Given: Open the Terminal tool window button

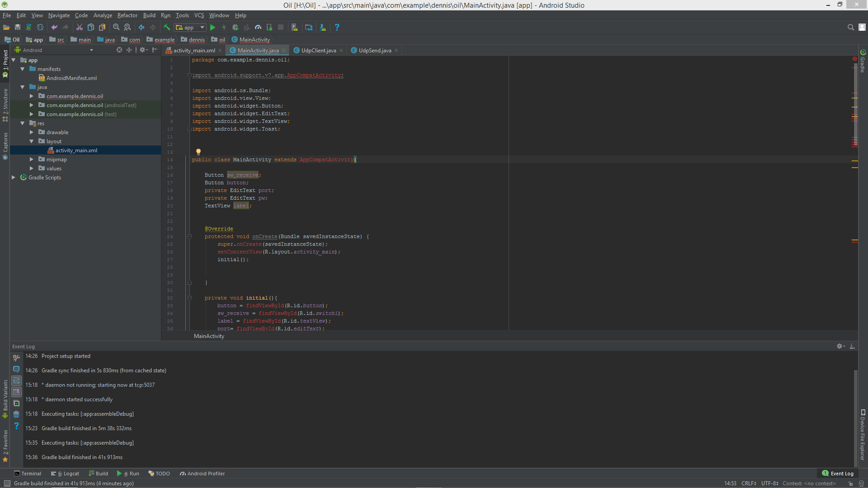Looking at the screenshot, I should (28, 474).
